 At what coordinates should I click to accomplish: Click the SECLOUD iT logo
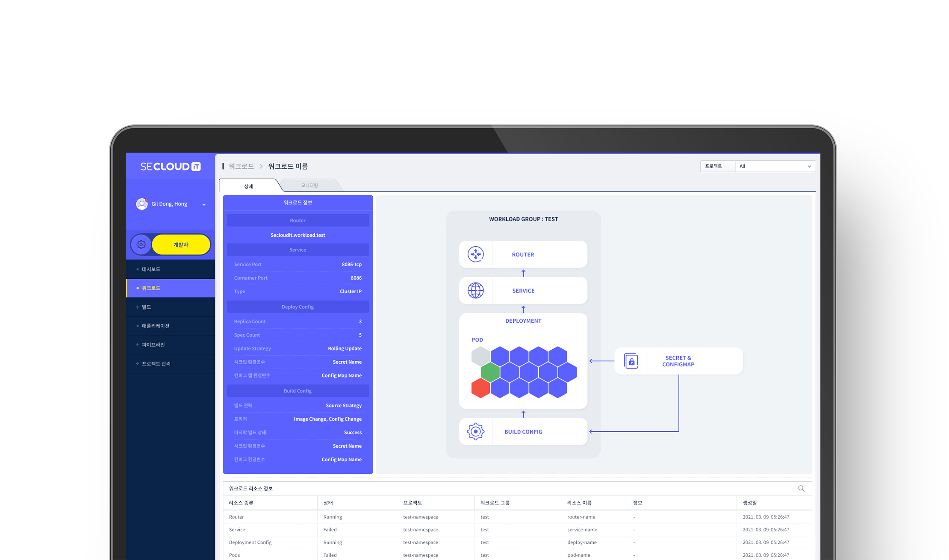coord(170,166)
